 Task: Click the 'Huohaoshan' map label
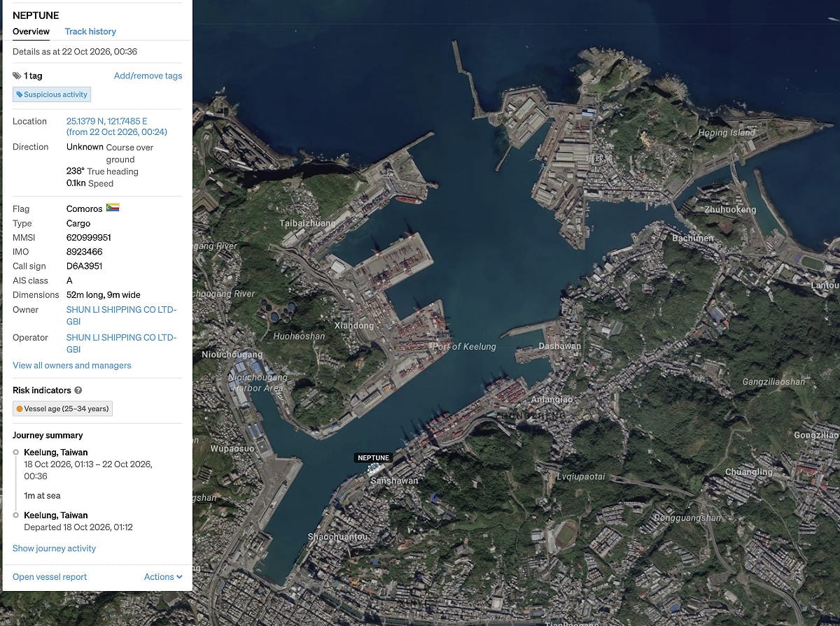click(299, 336)
